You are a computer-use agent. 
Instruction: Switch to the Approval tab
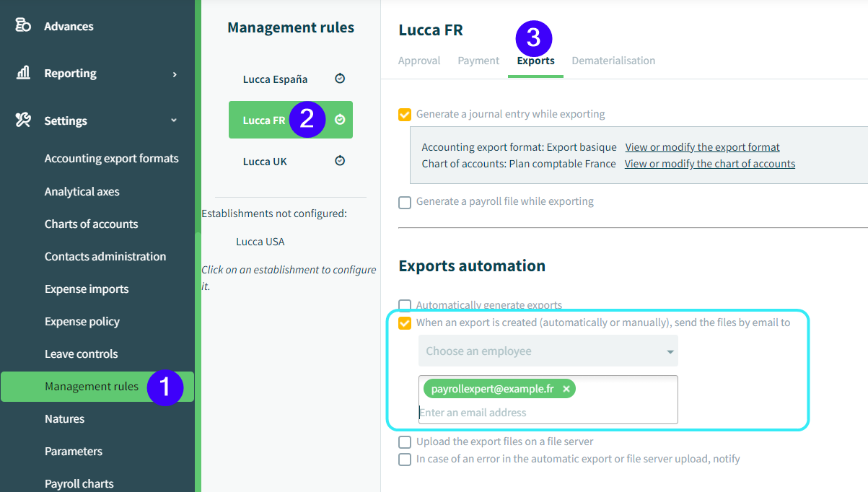point(419,61)
